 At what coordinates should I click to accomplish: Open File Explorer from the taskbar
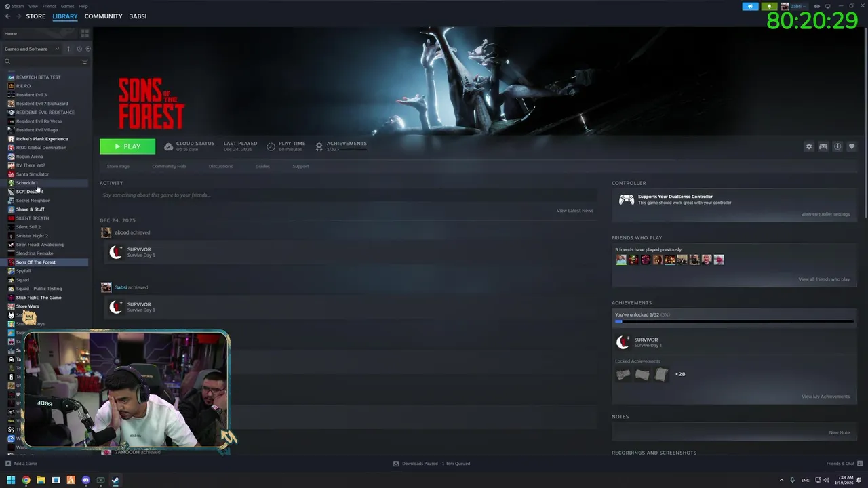[41, 480]
